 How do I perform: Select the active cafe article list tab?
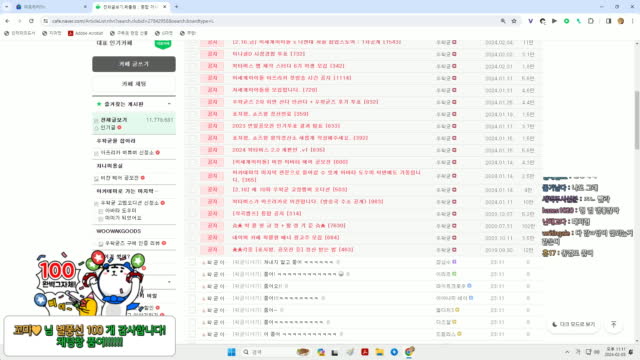(131, 7)
